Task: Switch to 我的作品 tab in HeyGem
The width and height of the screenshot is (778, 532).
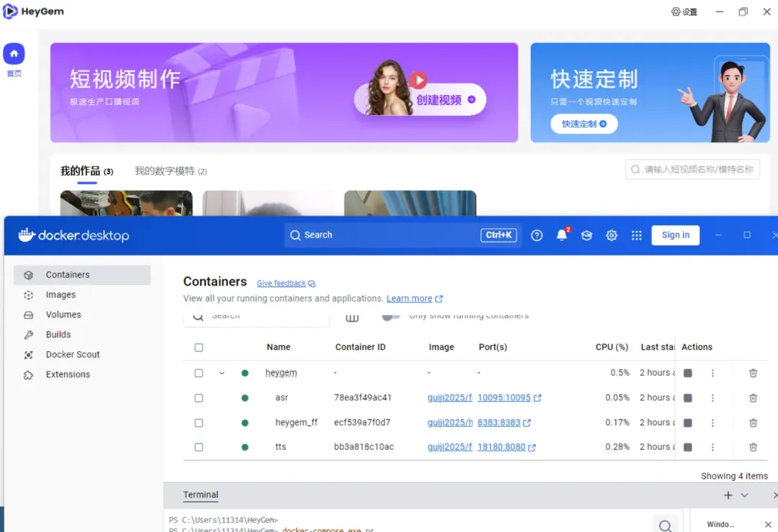Action: click(87, 171)
